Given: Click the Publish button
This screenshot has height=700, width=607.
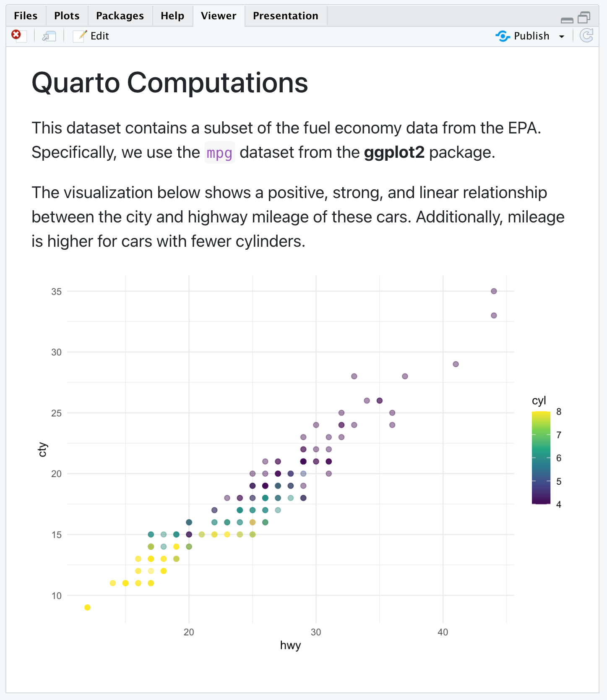Looking at the screenshot, I should [x=531, y=36].
